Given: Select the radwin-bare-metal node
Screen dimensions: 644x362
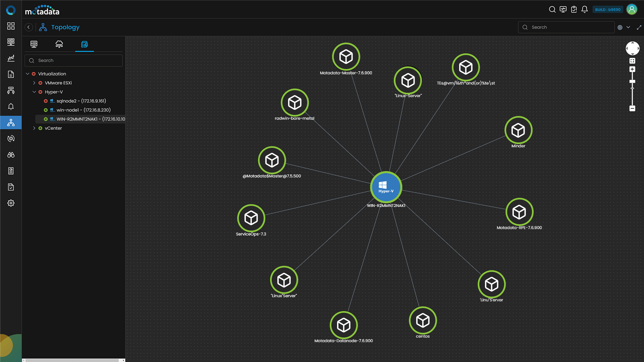Looking at the screenshot, I should pyautogui.click(x=295, y=103).
